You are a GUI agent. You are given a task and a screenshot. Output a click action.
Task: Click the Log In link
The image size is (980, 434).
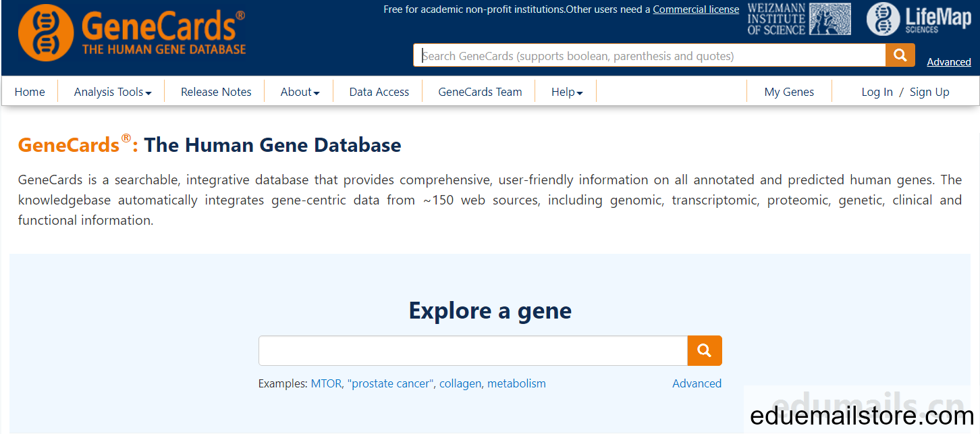pos(877,92)
